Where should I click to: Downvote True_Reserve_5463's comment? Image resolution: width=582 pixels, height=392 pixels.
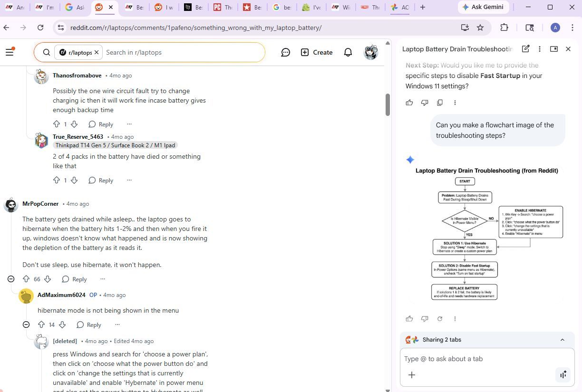74,180
